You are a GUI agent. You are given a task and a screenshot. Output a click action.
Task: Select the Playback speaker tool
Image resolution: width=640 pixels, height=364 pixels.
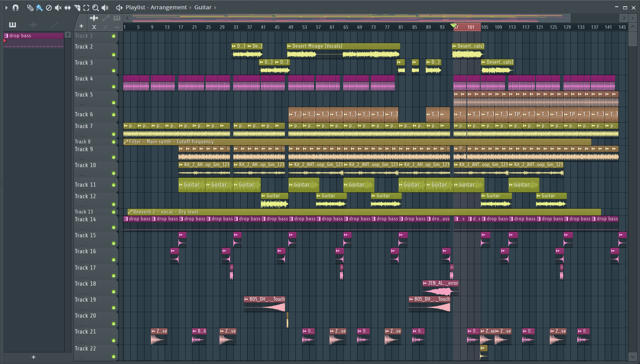[105, 8]
